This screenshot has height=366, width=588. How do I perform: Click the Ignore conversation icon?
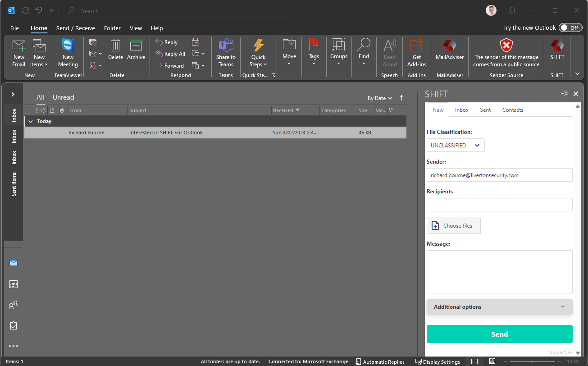click(93, 42)
